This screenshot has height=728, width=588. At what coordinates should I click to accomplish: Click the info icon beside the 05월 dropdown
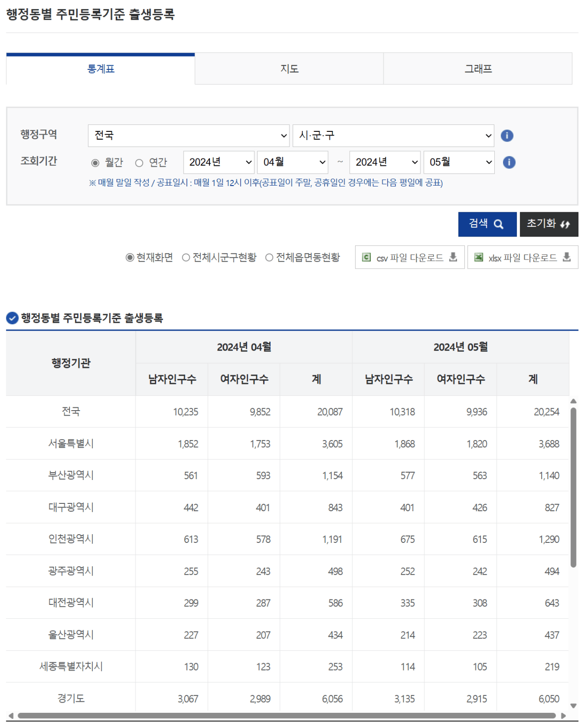click(x=509, y=162)
